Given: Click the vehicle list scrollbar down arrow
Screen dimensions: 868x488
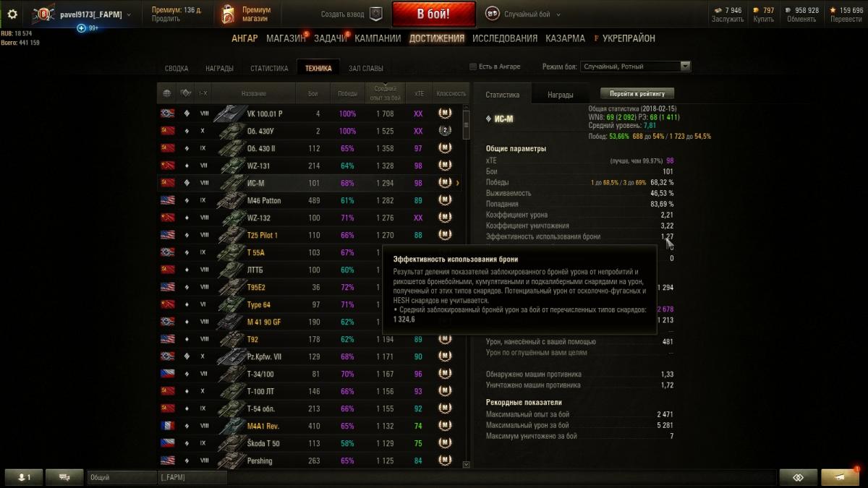Looking at the screenshot, I should pyautogui.click(x=466, y=464).
